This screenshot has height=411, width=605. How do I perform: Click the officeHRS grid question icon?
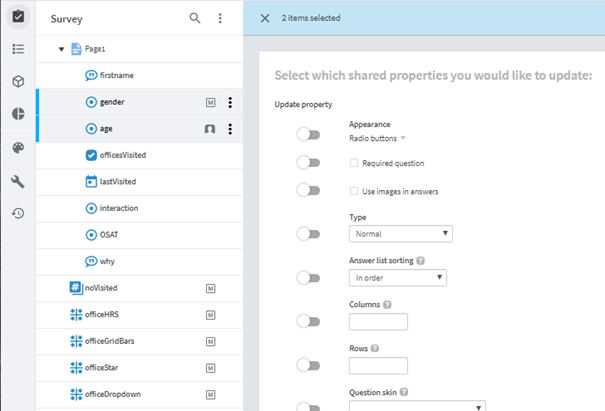(x=76, y=315)
